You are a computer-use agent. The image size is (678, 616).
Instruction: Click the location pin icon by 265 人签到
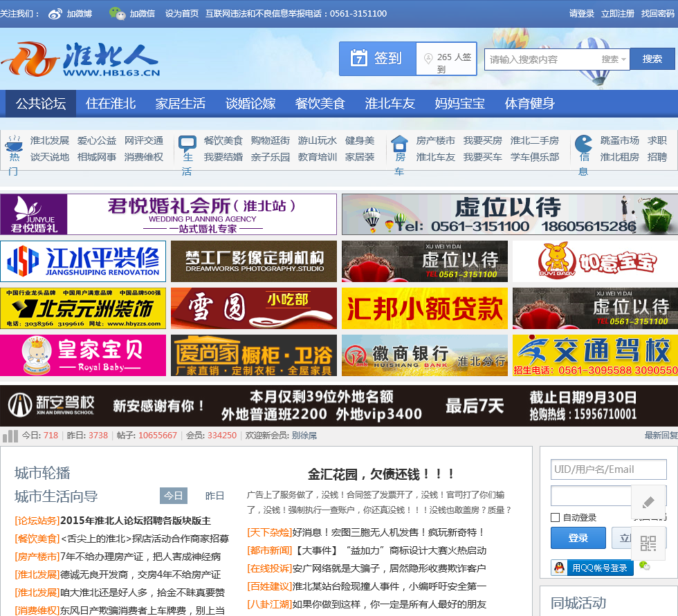pos(428,58)
